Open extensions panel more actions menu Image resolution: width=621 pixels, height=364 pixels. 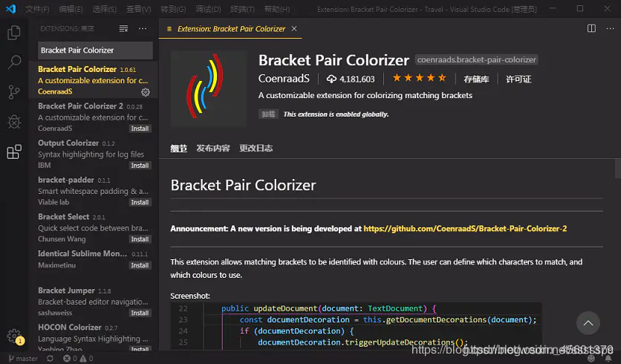point(143,28)
